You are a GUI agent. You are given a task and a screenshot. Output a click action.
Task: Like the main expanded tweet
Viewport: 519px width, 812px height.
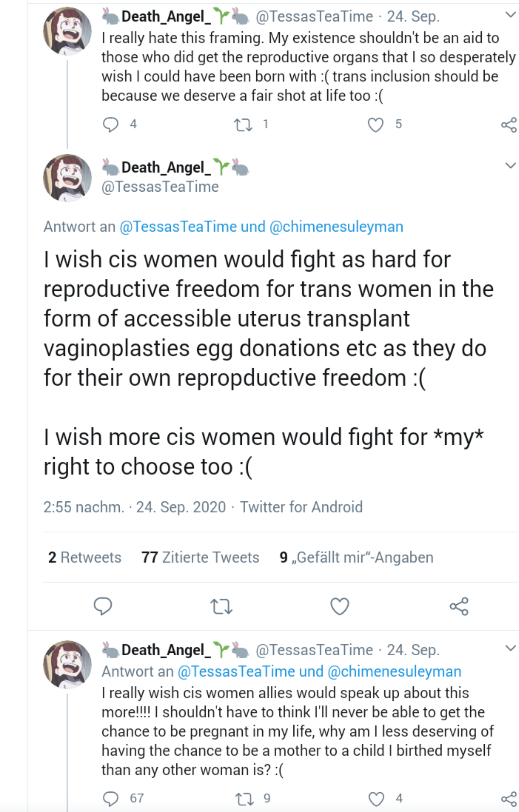click(339, 606)
